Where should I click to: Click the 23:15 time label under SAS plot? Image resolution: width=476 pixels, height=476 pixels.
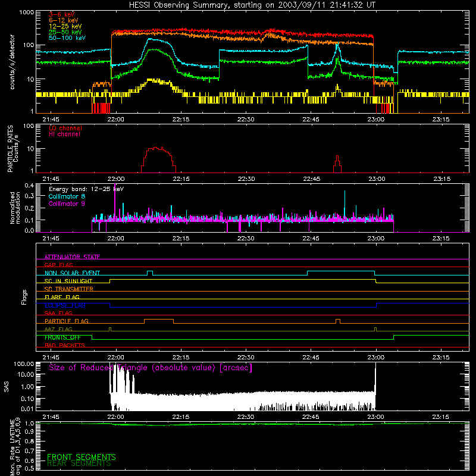tap(440, 417)
